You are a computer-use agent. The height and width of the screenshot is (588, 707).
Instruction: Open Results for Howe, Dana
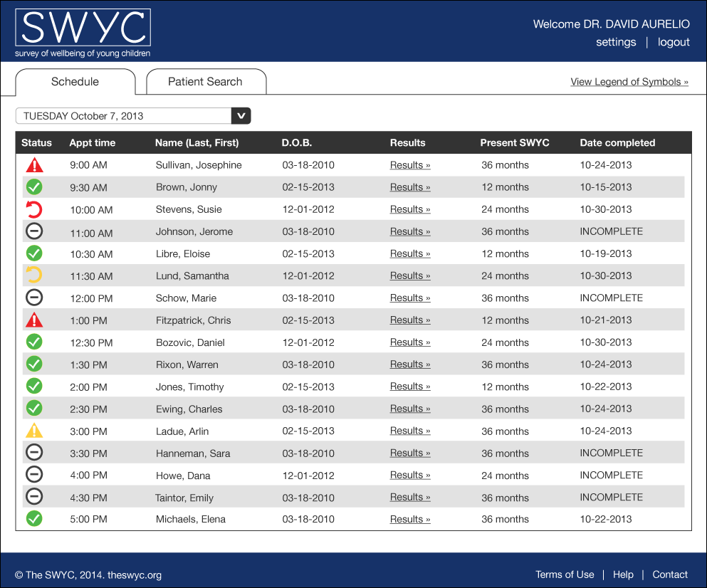[410, 476]
